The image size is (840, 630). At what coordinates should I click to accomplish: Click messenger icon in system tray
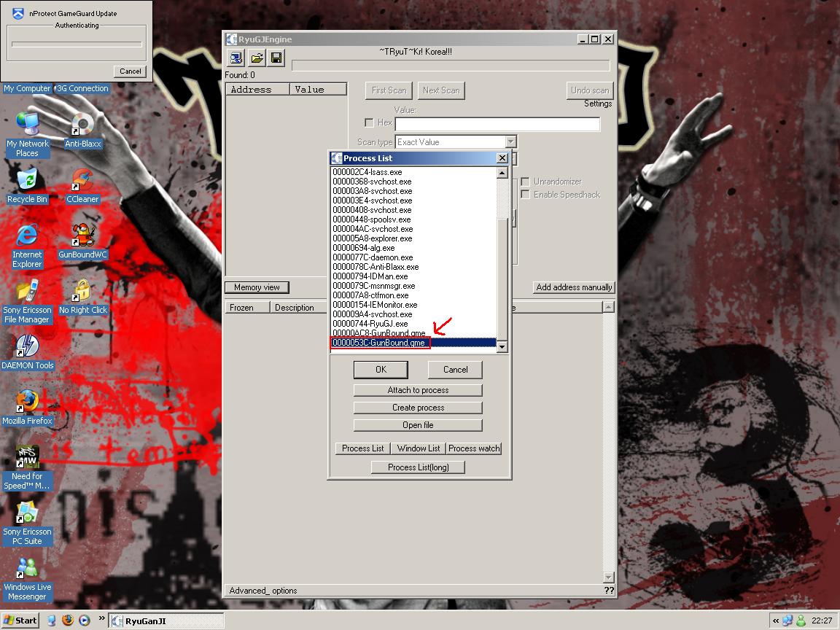pyautogui.click(x=801, y=621)
